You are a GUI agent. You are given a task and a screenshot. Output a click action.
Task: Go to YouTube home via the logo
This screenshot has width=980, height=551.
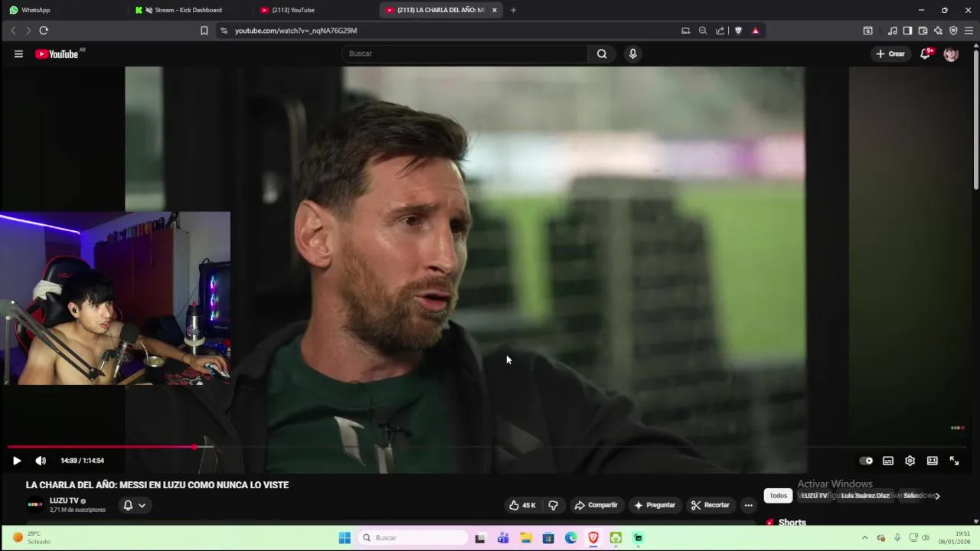[x=57, y=54]
